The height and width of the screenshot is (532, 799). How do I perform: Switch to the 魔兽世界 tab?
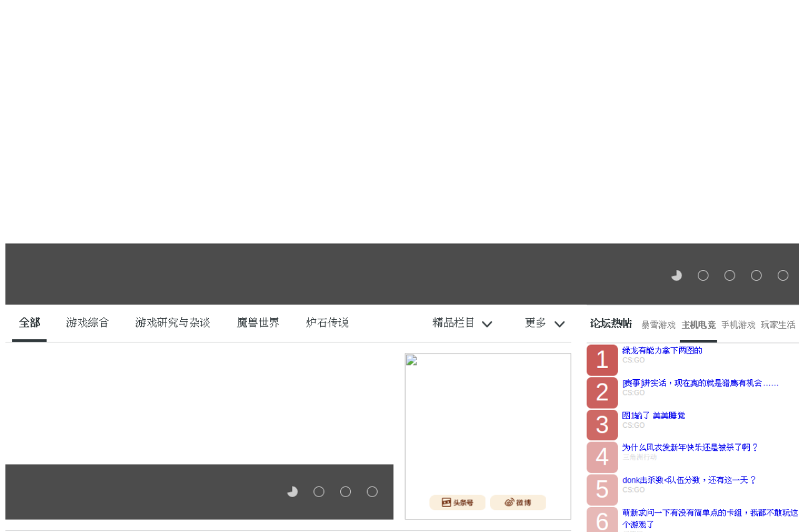tap(258, 323)
